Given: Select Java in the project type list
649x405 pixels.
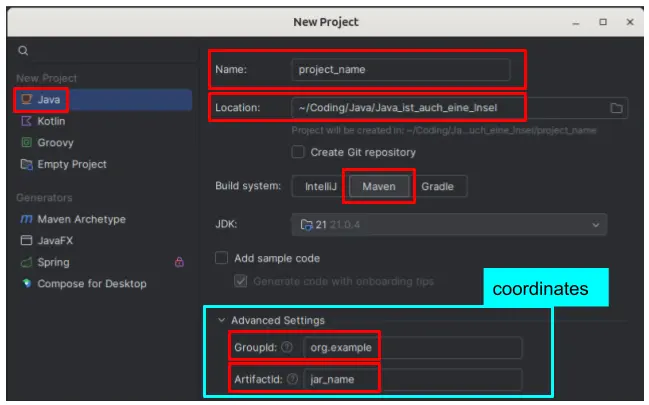Looking at the screenshot, I should (49, 99).
